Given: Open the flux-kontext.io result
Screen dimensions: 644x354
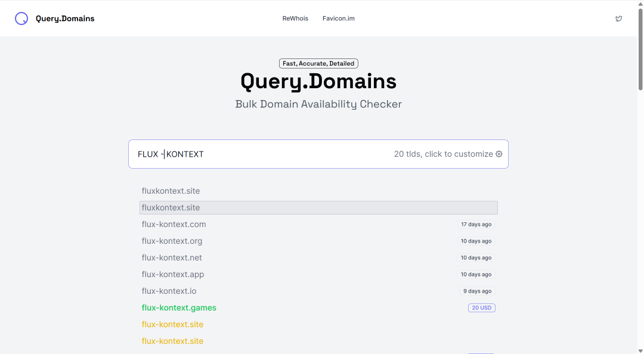Looking at the screenshot, I should tap(169, 291).
